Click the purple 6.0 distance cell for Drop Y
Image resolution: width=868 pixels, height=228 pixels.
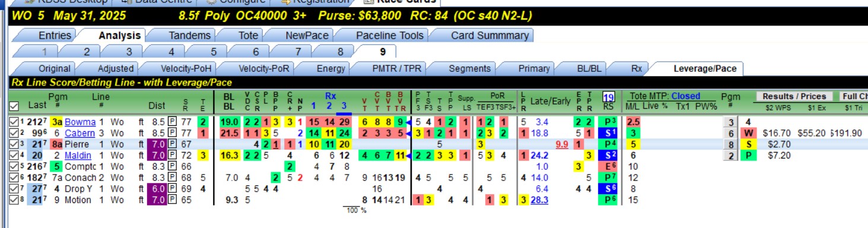157,188
